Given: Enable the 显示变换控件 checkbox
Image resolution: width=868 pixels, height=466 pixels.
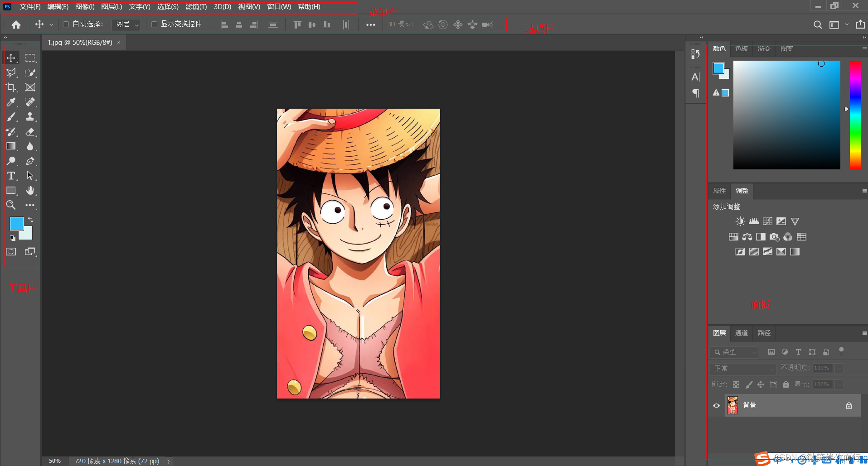Looking at the screenshot, I should tap(154, 24).
